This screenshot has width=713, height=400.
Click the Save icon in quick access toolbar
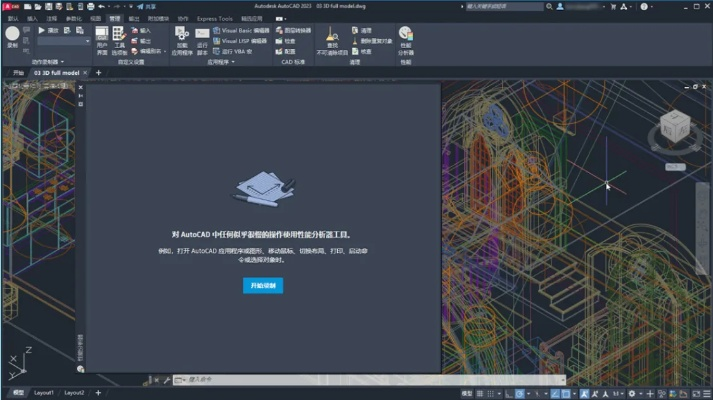(x=49, y=6)
